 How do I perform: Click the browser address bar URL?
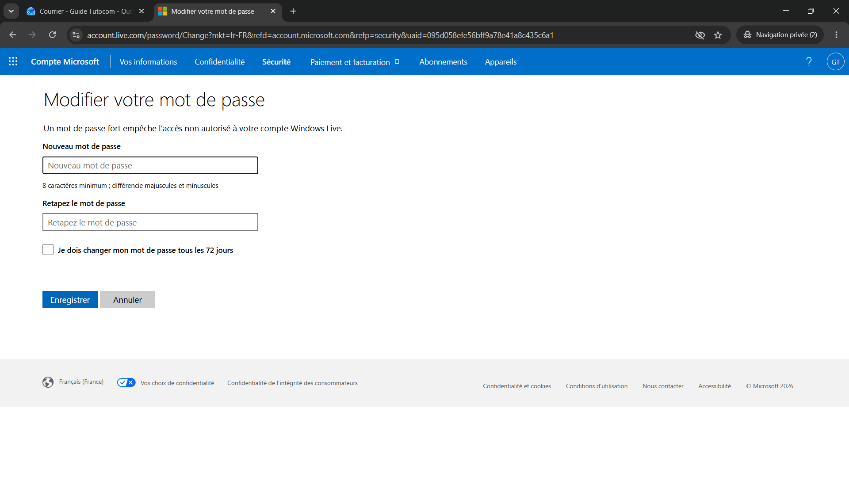(320, 35)
